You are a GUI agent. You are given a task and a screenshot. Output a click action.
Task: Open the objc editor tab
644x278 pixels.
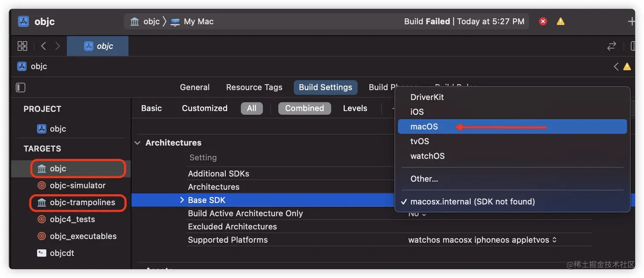coord(98,46)
